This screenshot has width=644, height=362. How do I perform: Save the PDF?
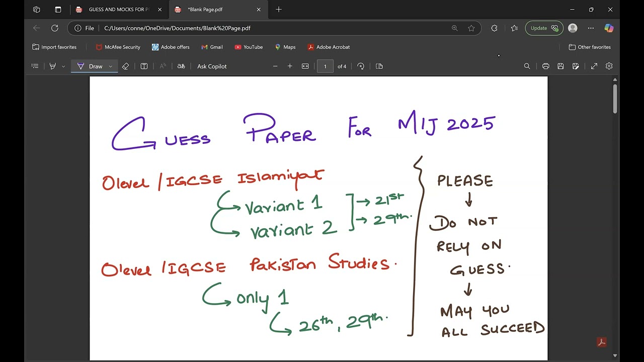pyautogui.click(x=560, y=66)
